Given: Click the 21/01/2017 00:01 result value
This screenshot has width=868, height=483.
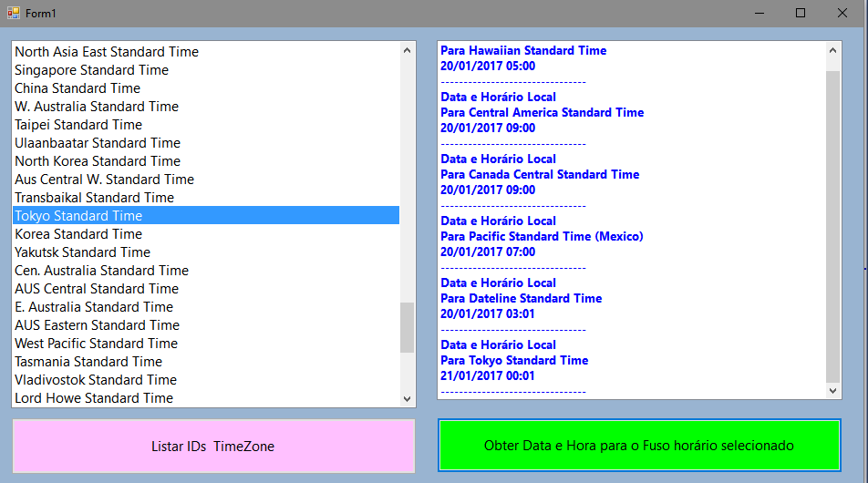Looking at the screenshot, I should [488, 375].
